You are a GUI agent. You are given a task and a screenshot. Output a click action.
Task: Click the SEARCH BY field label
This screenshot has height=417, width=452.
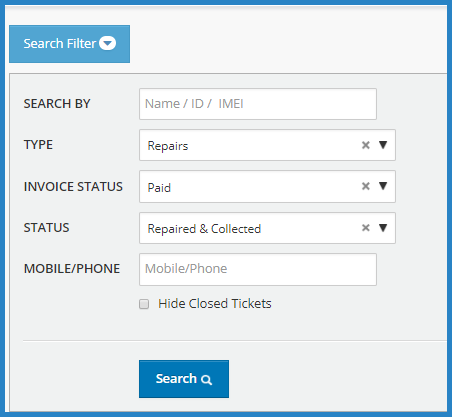[x=57, y=104]
